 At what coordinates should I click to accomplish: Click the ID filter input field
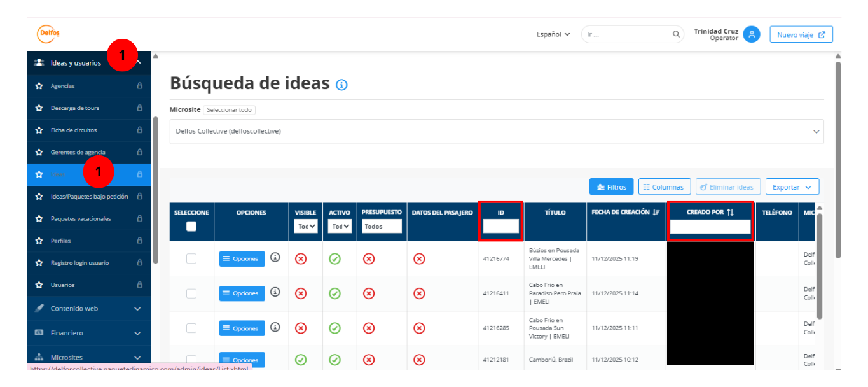500,226
